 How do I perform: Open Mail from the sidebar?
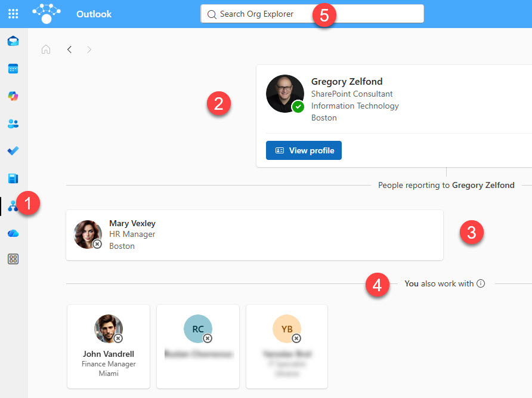[13, 41]
